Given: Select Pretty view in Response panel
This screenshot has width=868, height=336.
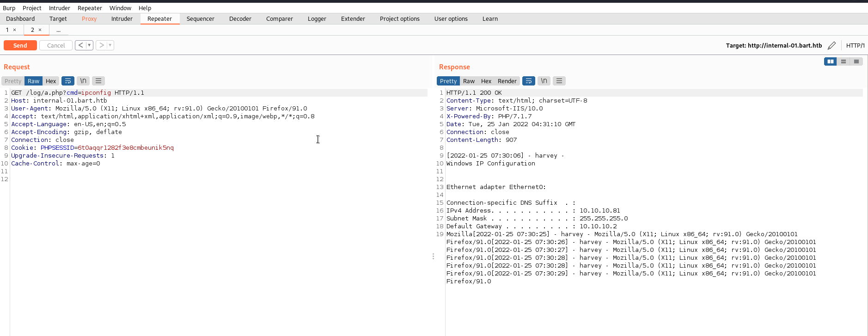Looking at the screenshot, I should click(448, 81).
